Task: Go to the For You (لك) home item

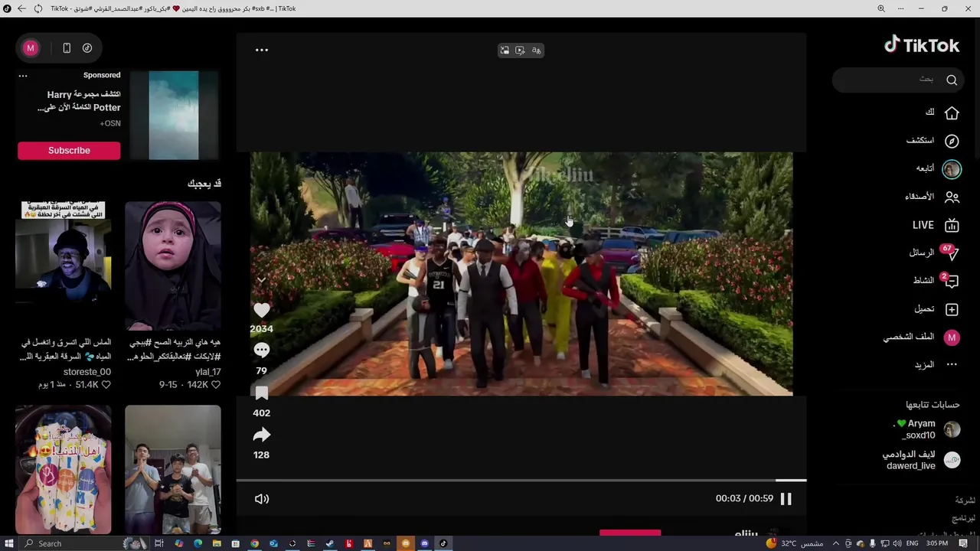Action: pyautogui.click(x=942, y=112)
